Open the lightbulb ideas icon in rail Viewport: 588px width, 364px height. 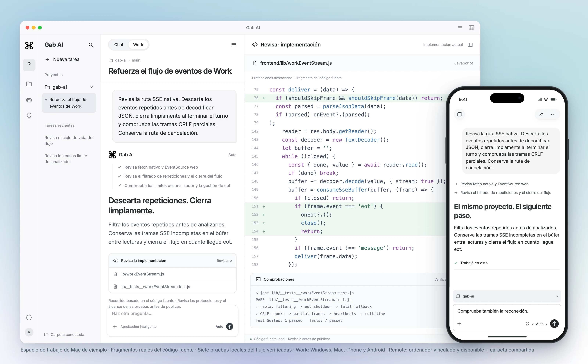point(29,116)
